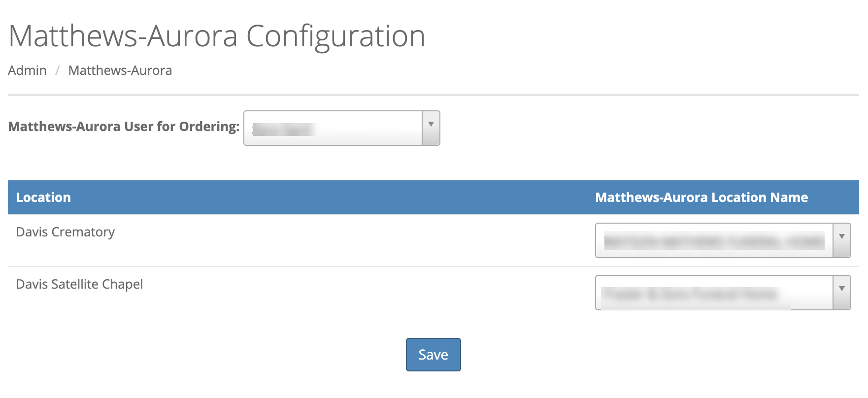Screen dimensions: 868x398
Task: Click the Matthews-Aurora Configuration page title
Action: [217, 36]
